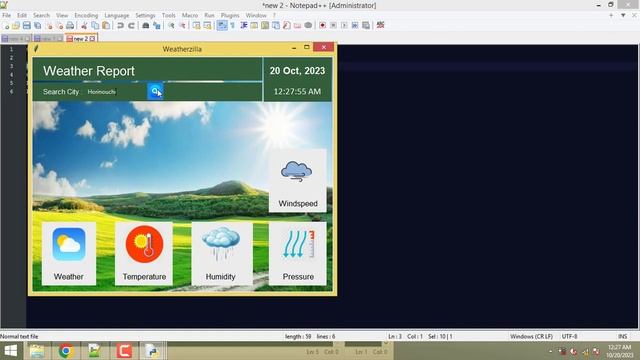
Task: Open the Function List panel icon
Action: point(287,25)
